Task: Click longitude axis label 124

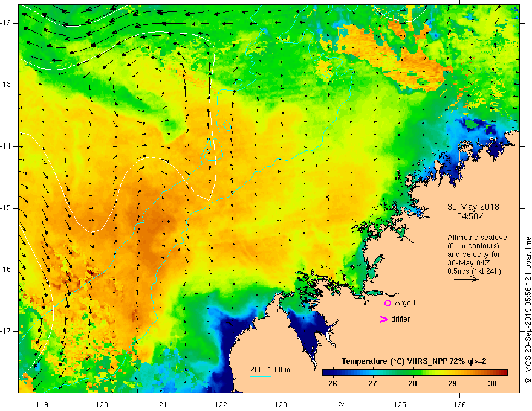Action: pyautogui.click(x=340, y=404)
